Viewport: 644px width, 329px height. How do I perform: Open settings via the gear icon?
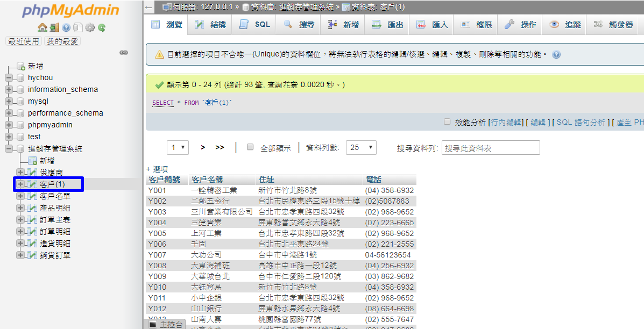tap(89, 27)
